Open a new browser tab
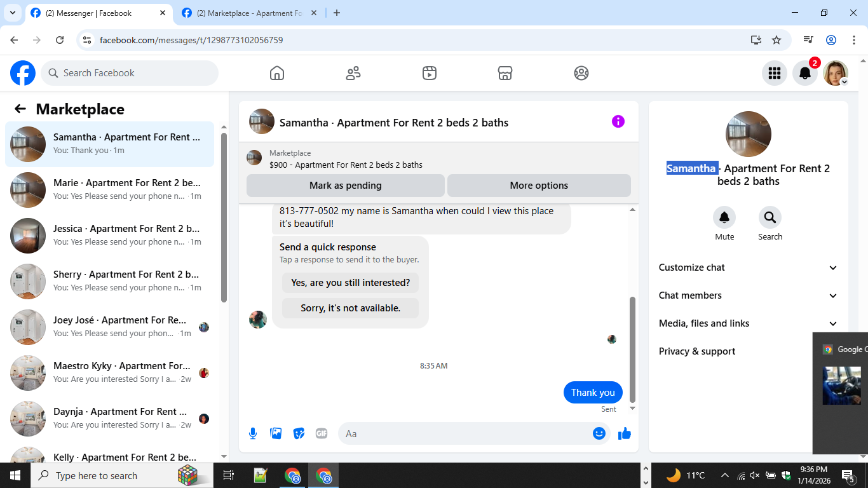The width and height of the screenshot is (868, 488). click(x=337, y=13)
